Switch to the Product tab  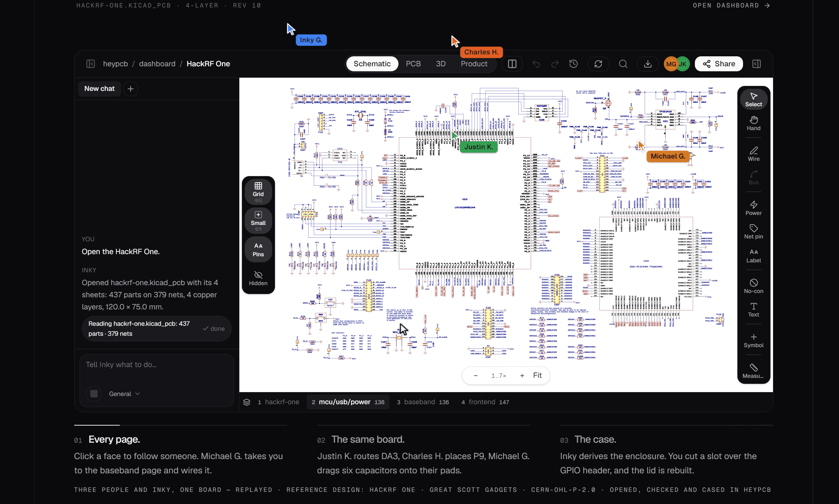pos(474,64)
